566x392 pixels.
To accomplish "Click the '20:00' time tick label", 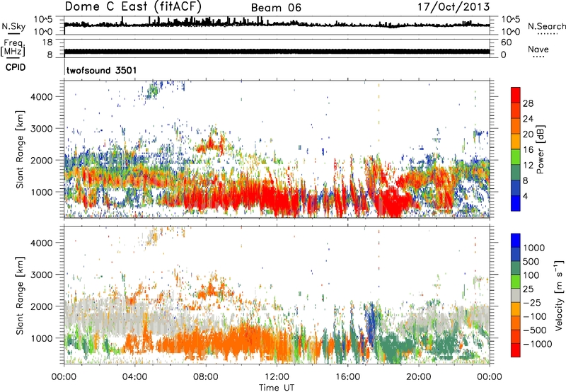I will 418,377.
